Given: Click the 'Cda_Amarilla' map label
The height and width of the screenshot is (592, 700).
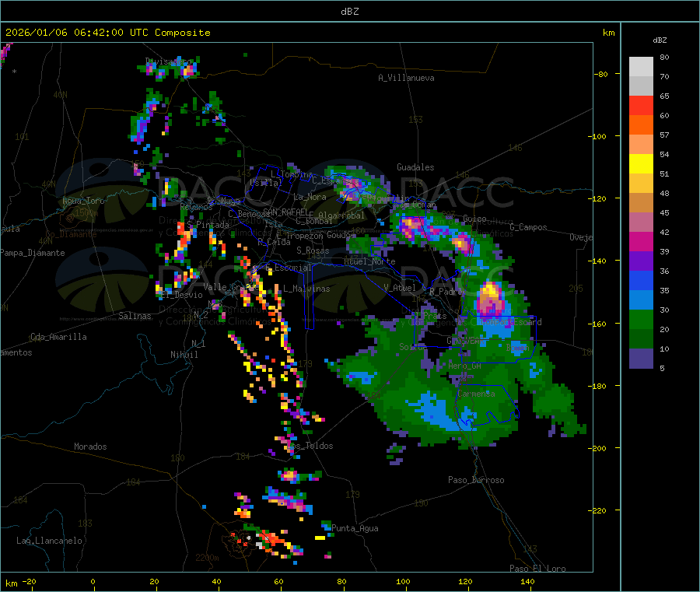Looking at the screenshot, I should 58,337.
